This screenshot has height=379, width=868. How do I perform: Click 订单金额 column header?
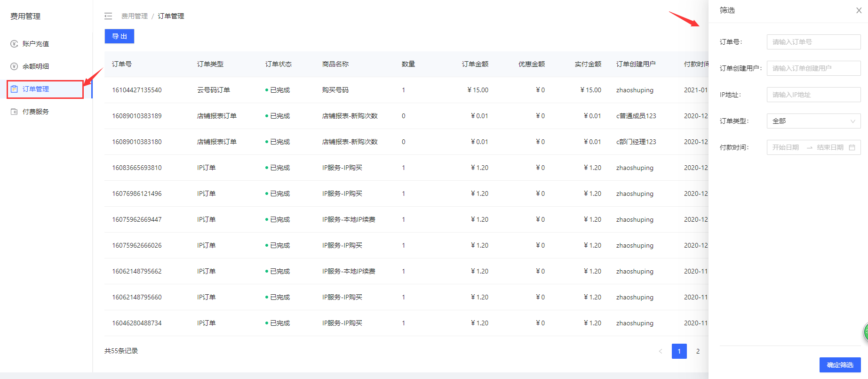(x=475, y=64)
